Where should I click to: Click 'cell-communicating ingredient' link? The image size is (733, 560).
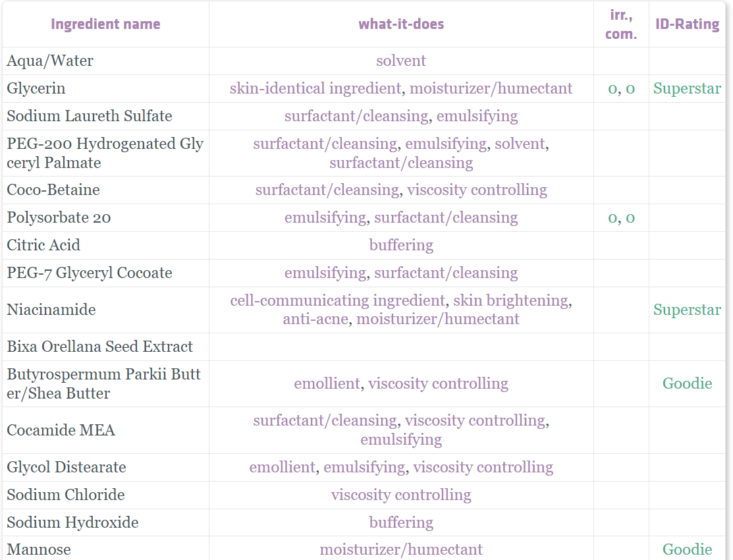pos(337,300)
